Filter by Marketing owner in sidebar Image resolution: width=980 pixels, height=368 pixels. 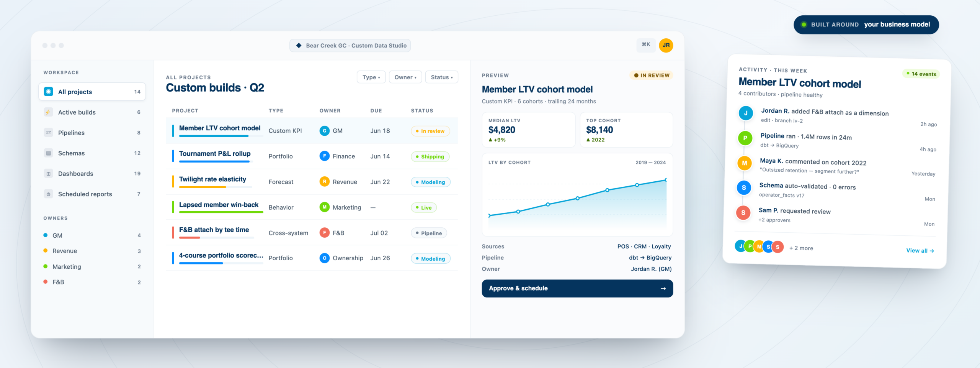pos(92,266)
